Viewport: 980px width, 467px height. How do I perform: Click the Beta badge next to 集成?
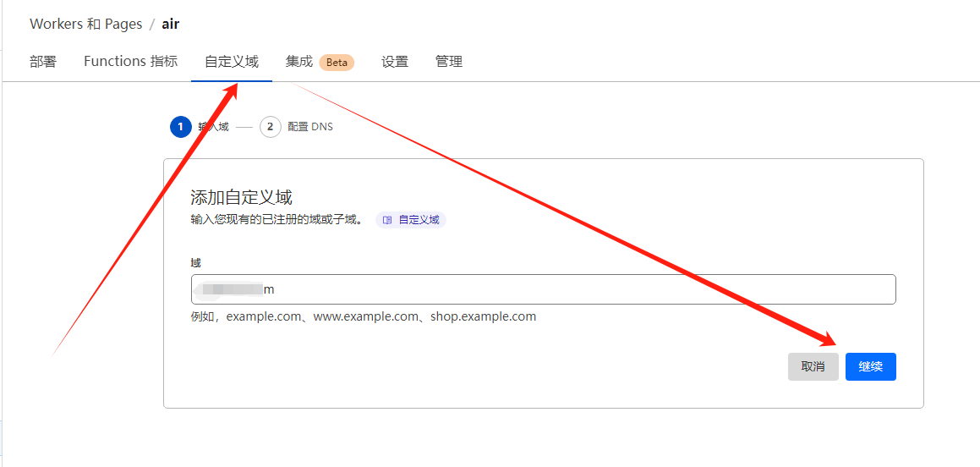[337, 63]
